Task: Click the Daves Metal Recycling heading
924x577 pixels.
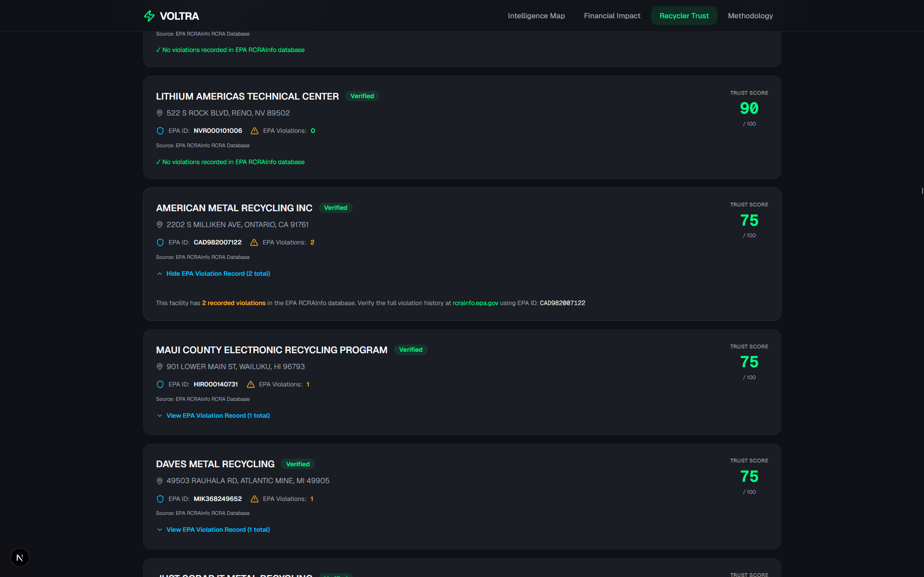Action: pos(215,464)
